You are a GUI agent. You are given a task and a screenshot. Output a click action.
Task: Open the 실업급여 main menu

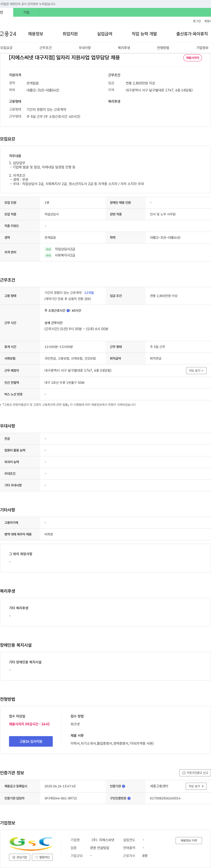pyautogui.click(x=104, y=34)
